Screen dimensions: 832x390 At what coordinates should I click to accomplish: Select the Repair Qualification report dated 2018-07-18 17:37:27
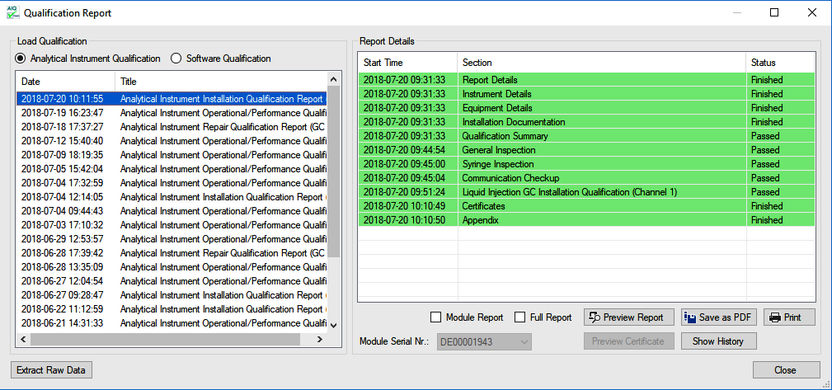click(172, 127)
